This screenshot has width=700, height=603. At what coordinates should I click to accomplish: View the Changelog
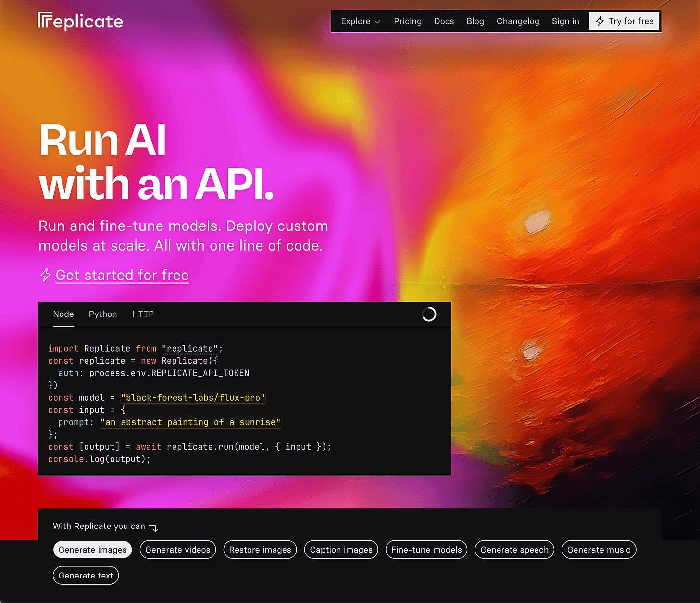click(x=518, y=21)
